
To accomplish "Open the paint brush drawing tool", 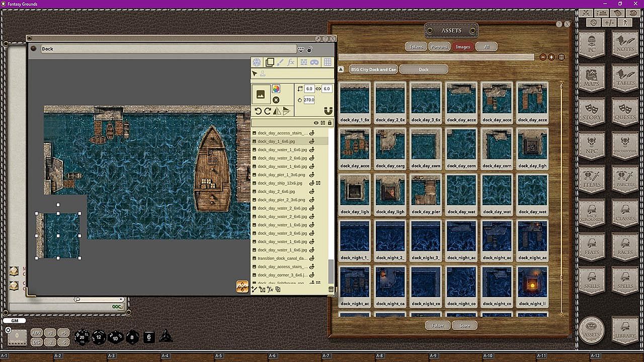I will coord(280,62).
